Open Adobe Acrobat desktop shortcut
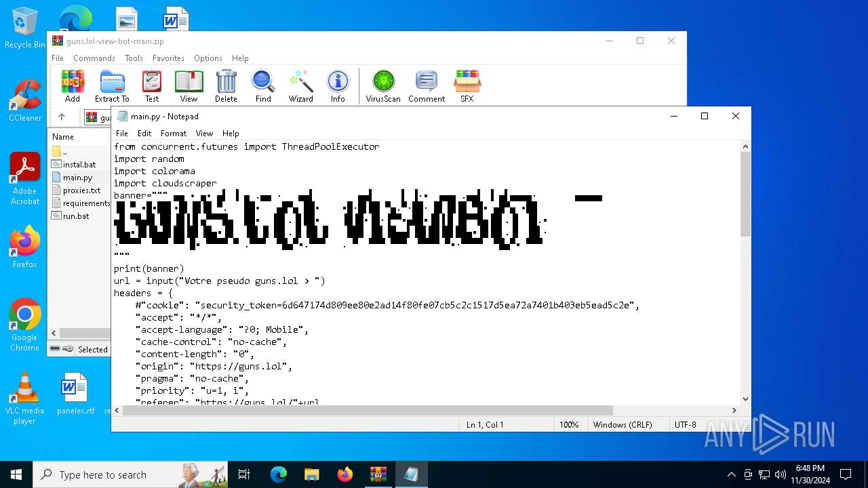868x488 pixels. (x=25, y=179)
